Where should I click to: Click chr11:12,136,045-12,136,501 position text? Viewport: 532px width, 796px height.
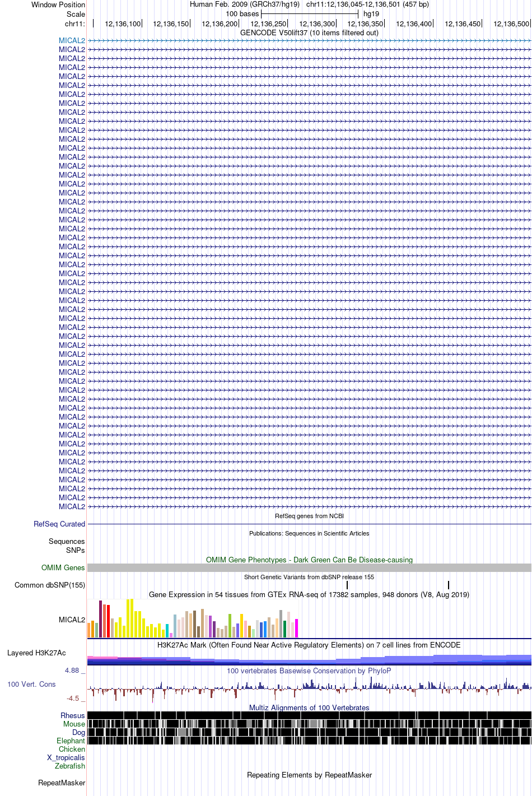[367, 4]
